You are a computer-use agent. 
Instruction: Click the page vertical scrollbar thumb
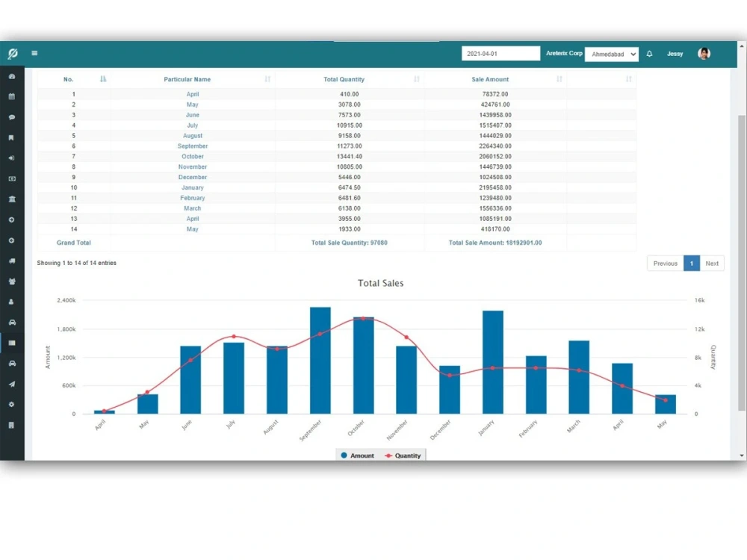pos(742,262)
